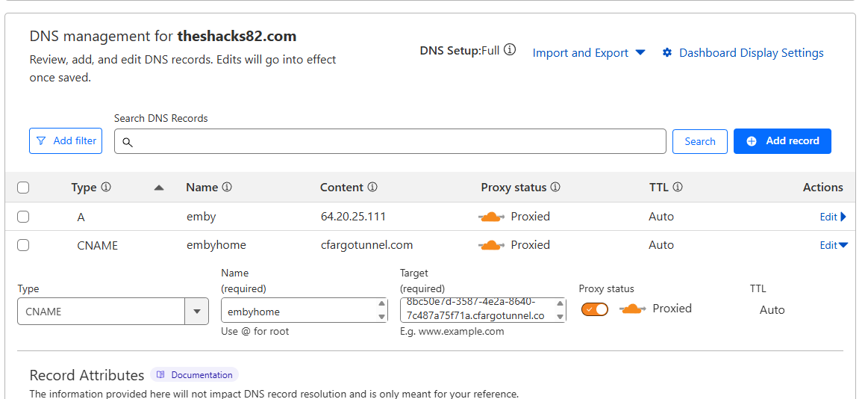Collapse Edit for the embyhome record
Screen dimensions: 868x399
tap(833, 245)
